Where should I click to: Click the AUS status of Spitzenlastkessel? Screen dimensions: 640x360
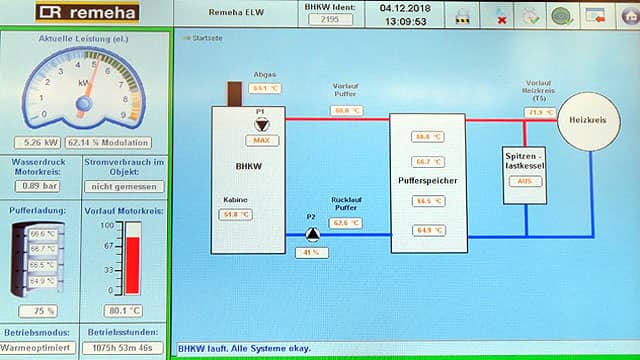pos(525,182)
